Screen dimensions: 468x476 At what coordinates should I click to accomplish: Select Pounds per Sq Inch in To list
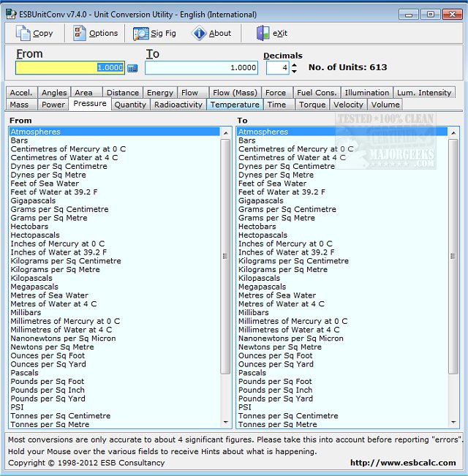coord(341,390)
